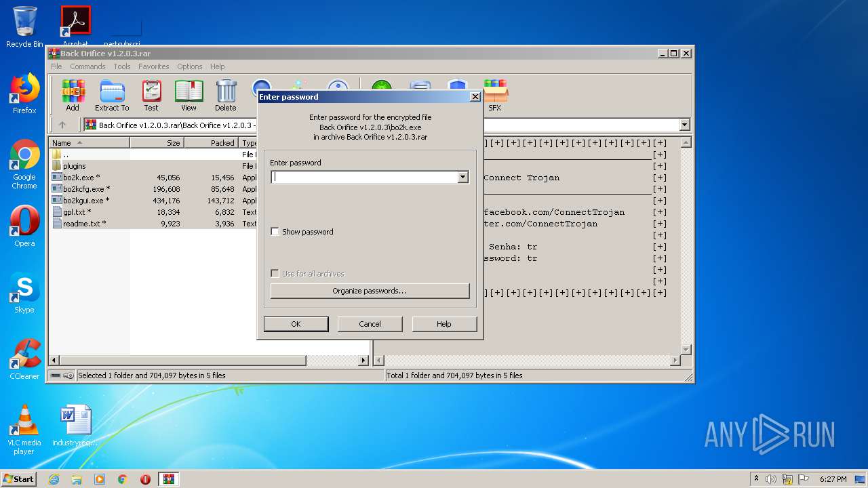Open the Firefox desktop shortcut

click(x=24, y=94)
